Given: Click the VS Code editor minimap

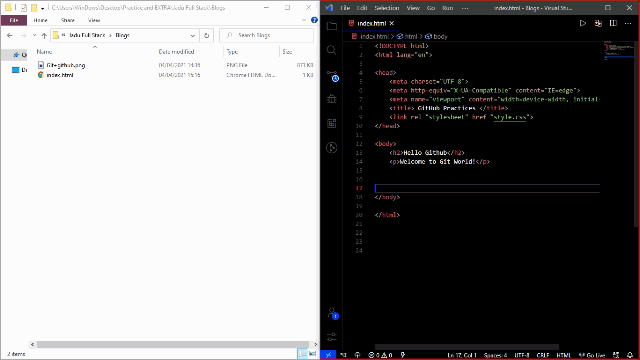Looking at the screenshot, I should 618,51.
